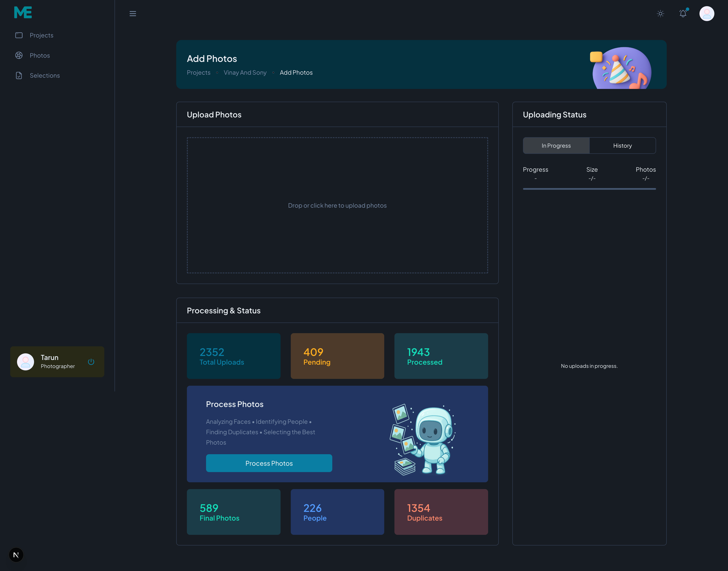The height and width of the screenshot is (571, 728).
Task: Switch to the History tab
Action: tap(622, 146)
